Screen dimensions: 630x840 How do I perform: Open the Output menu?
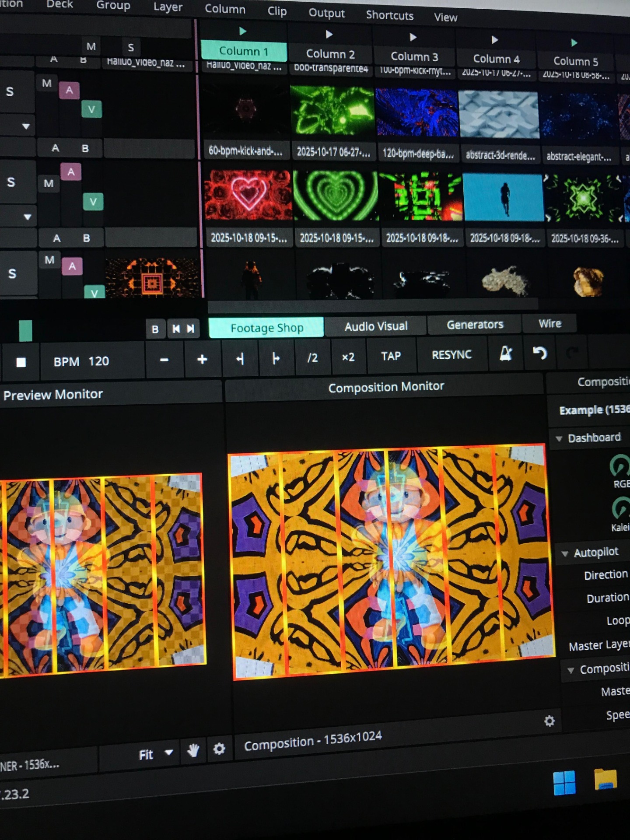(326, 13)
